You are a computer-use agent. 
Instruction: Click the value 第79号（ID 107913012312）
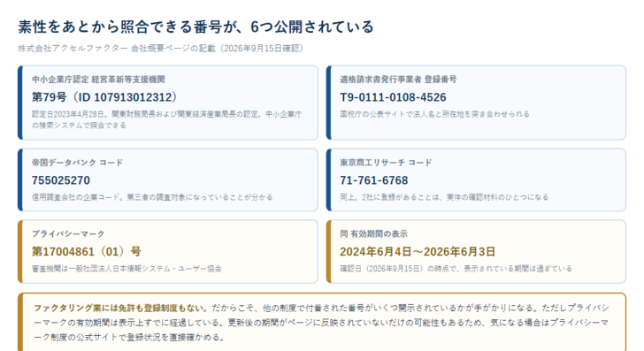coord(104,97)
